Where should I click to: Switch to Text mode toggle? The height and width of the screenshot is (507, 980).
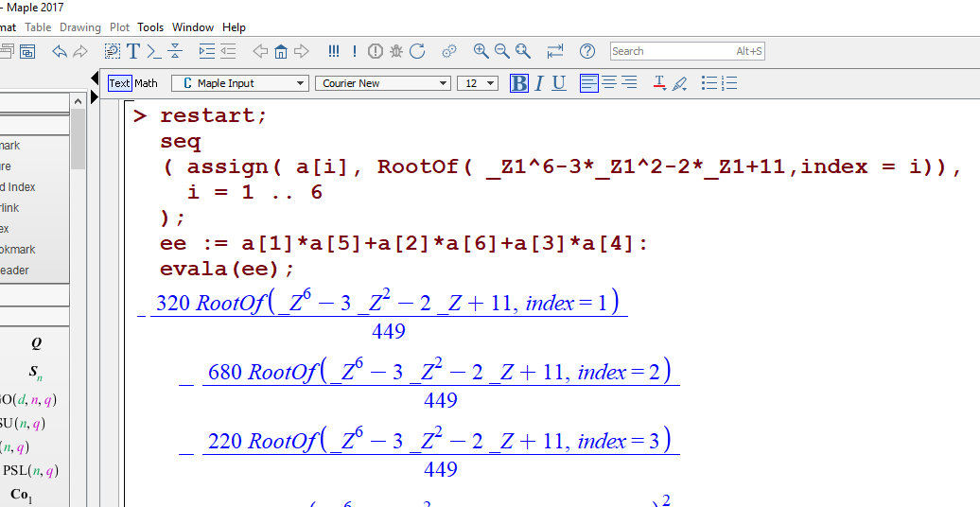tap(119, 83)
